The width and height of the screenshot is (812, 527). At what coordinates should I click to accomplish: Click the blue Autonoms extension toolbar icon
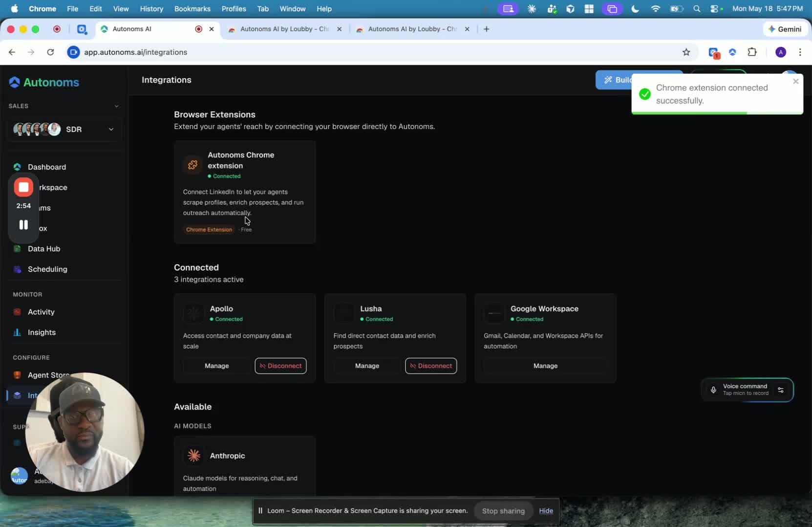[x=732, y=52]
